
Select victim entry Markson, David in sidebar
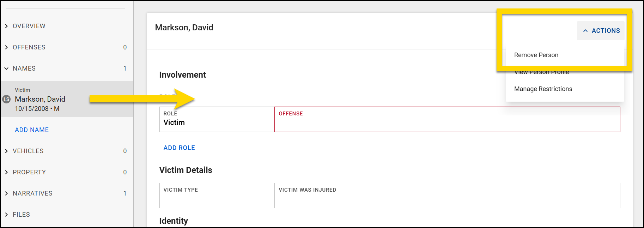coord(40,99)
